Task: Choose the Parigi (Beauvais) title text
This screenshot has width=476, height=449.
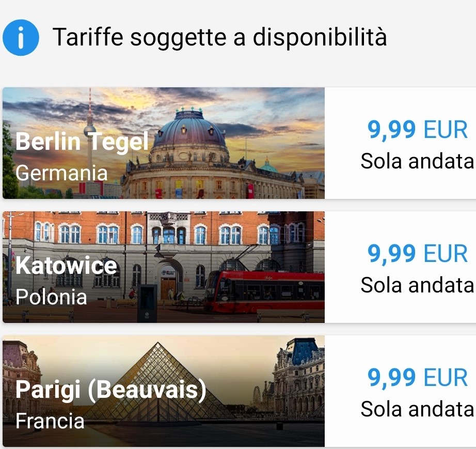Action: pos(111,390)
